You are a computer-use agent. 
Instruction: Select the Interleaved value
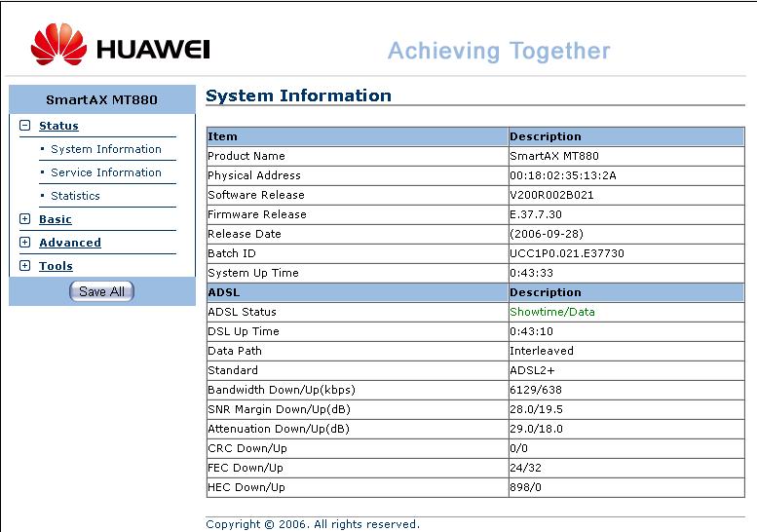[542, 351]
